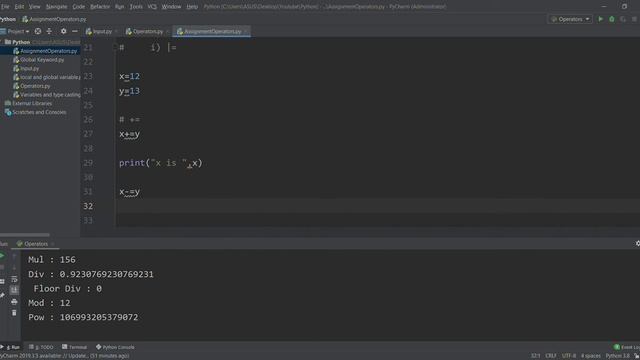Screen dimensions: 640x360
Task: Open the File menu
Action: pyautogui.click(x=5, y=7)
